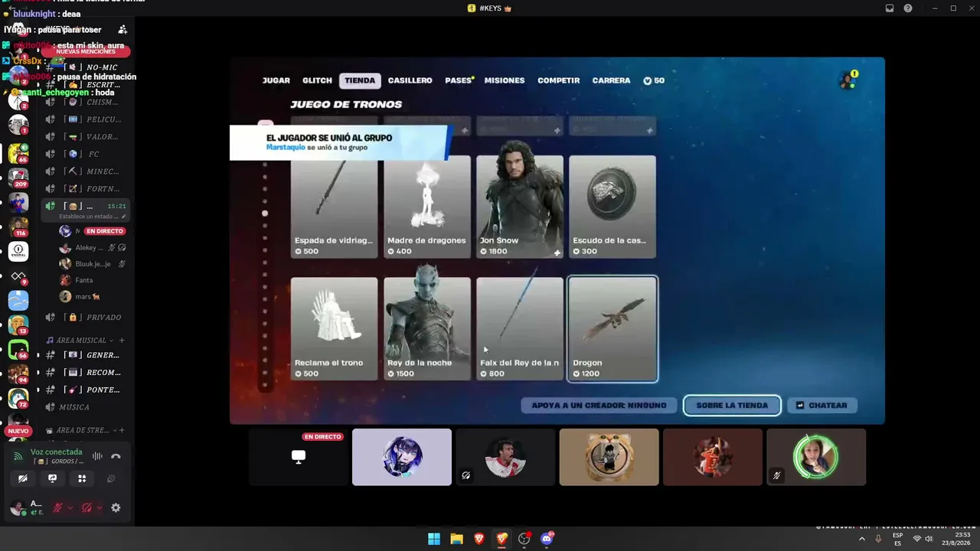Open the CARRERA tab

[611, 80]
